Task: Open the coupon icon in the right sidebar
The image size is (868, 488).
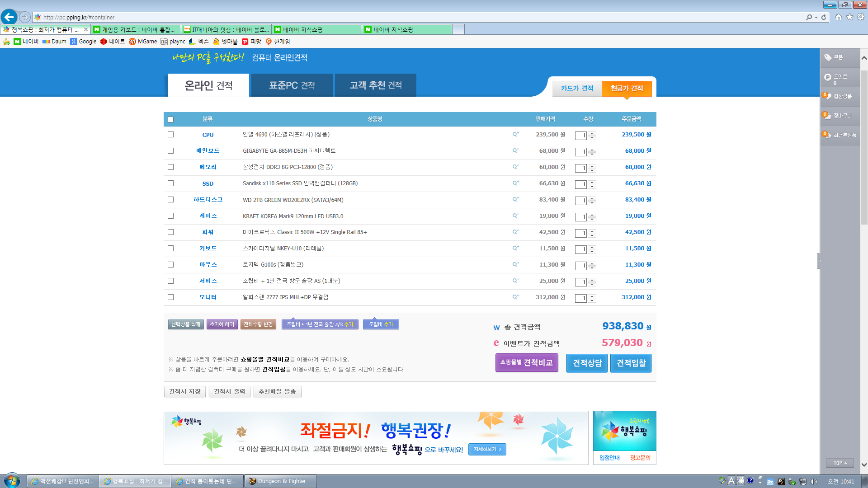Action: point(828,57)
